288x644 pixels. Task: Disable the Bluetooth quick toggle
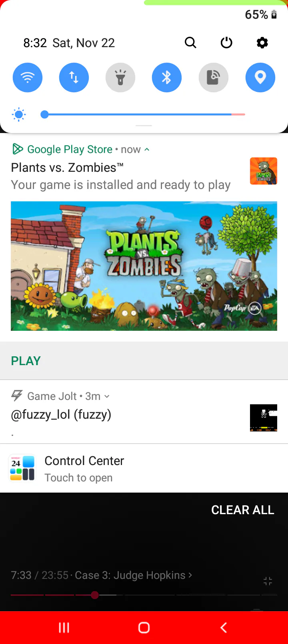pos(167,78)
